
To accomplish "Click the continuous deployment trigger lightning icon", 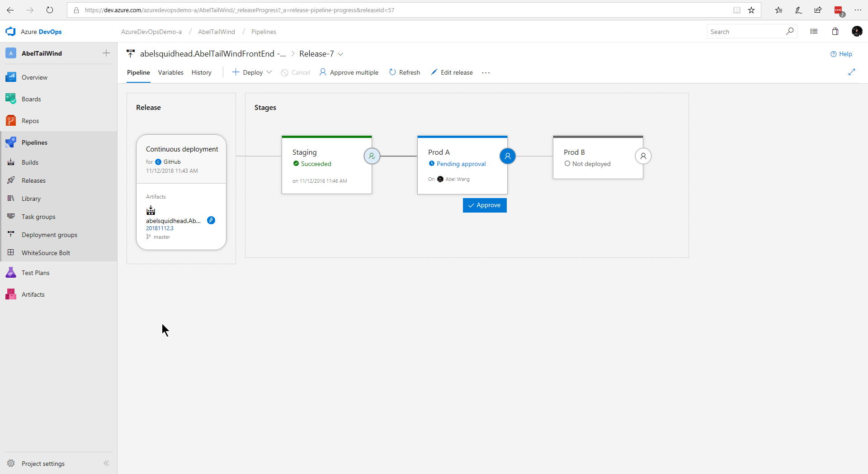I will (x=211, y=220).
